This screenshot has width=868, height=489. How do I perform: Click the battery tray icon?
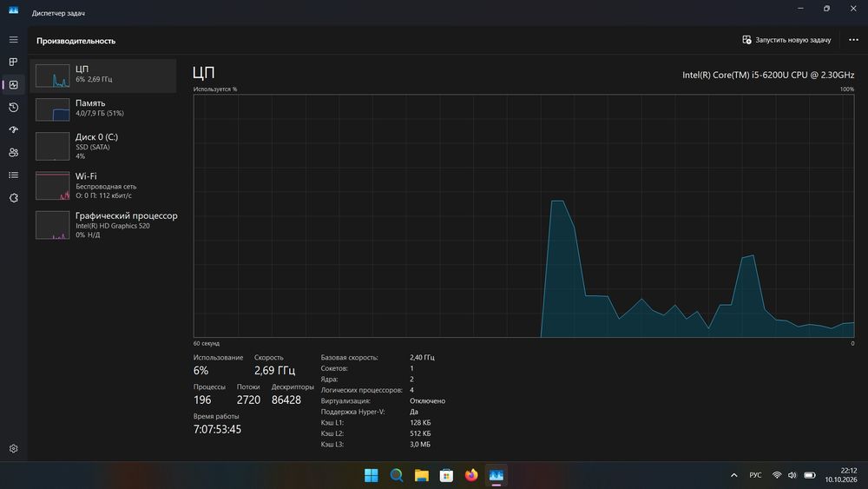809,475
